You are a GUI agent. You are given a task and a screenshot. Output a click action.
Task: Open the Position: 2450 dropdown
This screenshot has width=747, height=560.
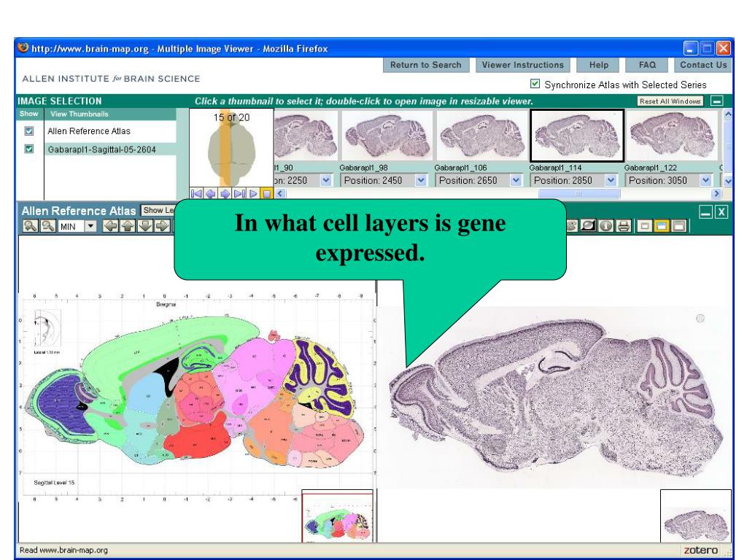[421, 181]
